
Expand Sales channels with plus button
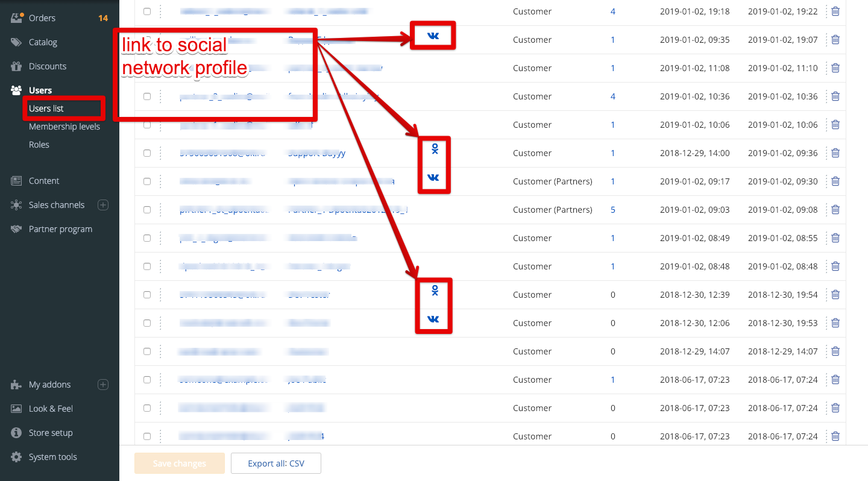103,205
